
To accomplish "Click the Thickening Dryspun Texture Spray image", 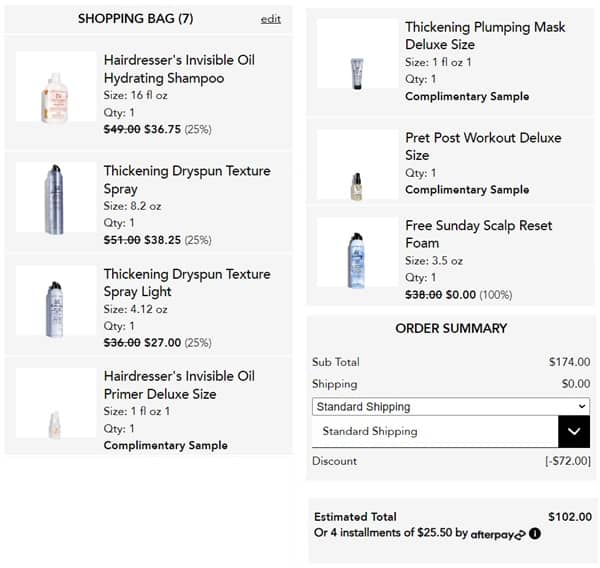I will (55, 199).
